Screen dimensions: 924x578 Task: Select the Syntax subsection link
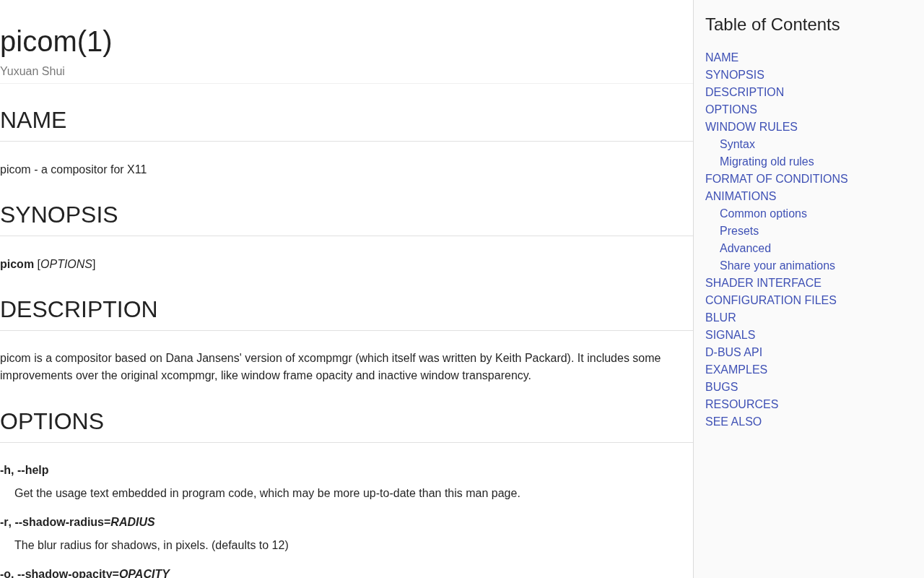click(x=737, y=144)
